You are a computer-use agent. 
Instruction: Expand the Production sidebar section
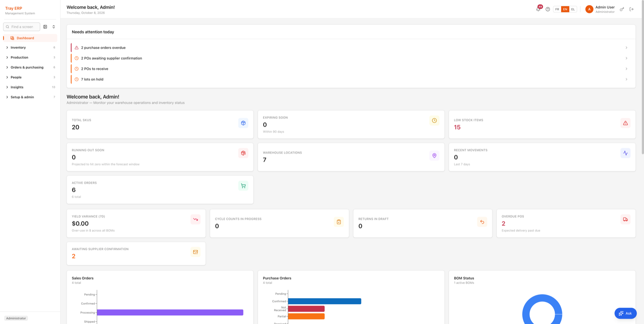(x=30, y=58)
